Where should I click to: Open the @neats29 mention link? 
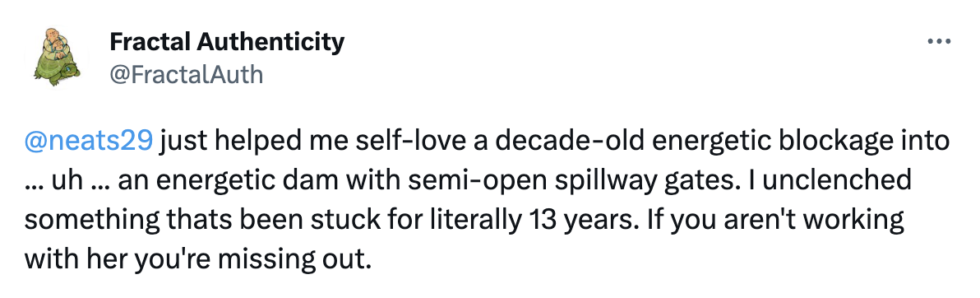(88, 142)
